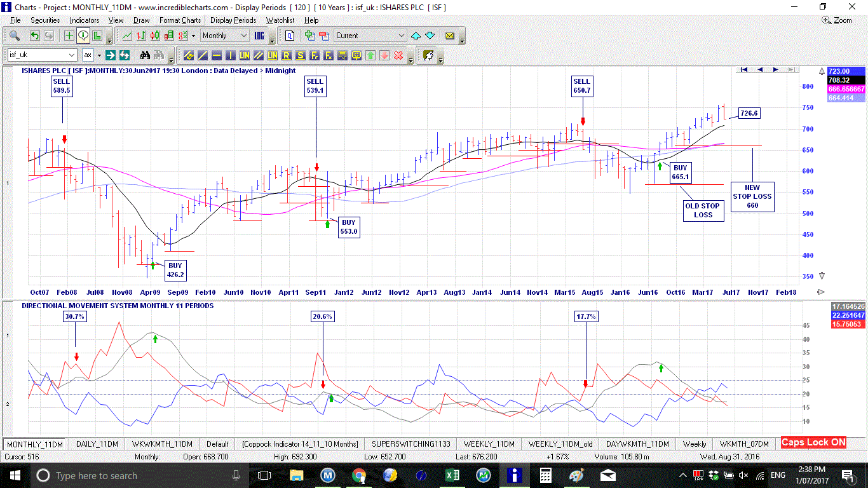Screen dimensions: 868x488
Task: Select the line chart type icon
Action: click(127, 36)
